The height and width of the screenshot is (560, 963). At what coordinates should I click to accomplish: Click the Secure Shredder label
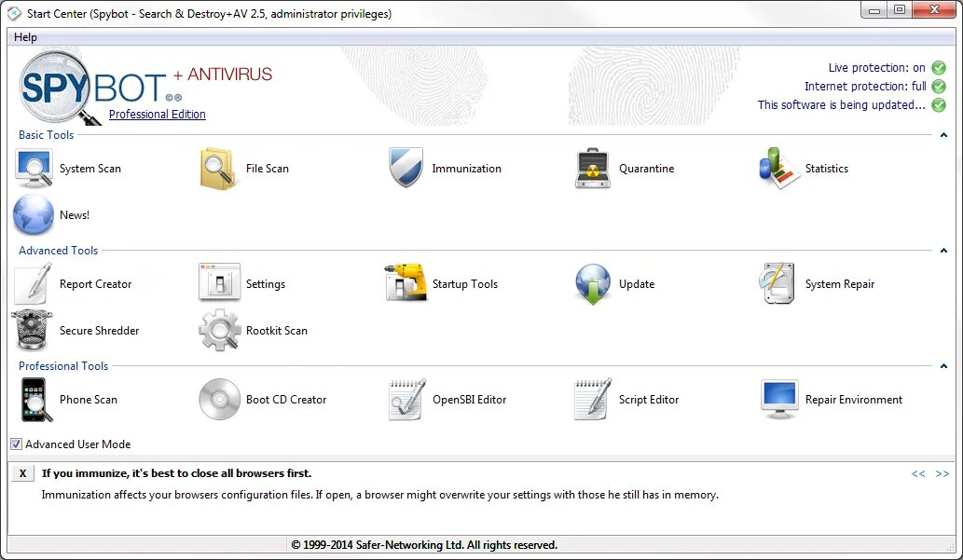point(100,331)
